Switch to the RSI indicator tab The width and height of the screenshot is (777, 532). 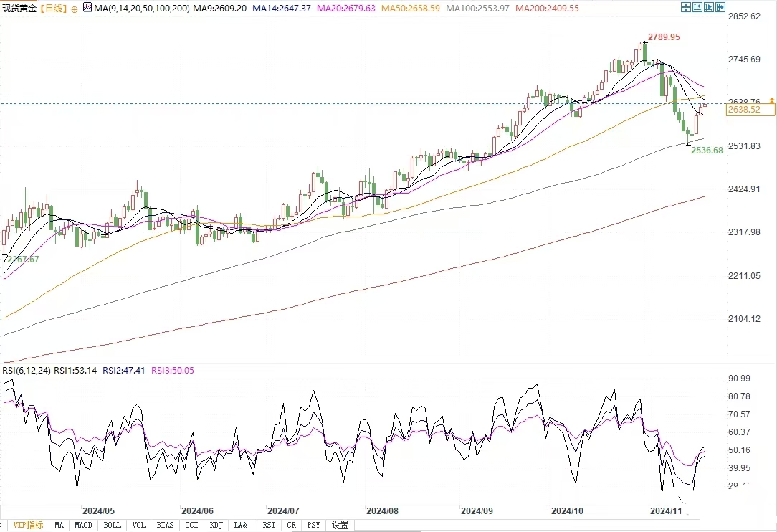[269, 525]
